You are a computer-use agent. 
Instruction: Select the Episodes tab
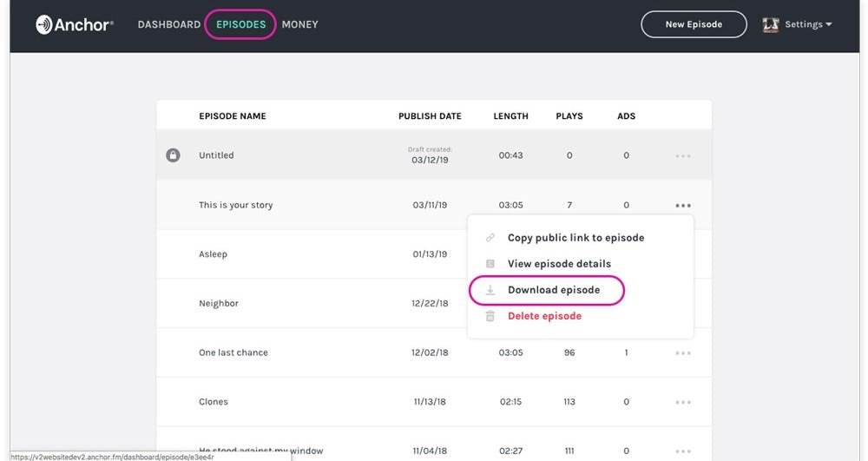tap(240, 24)
